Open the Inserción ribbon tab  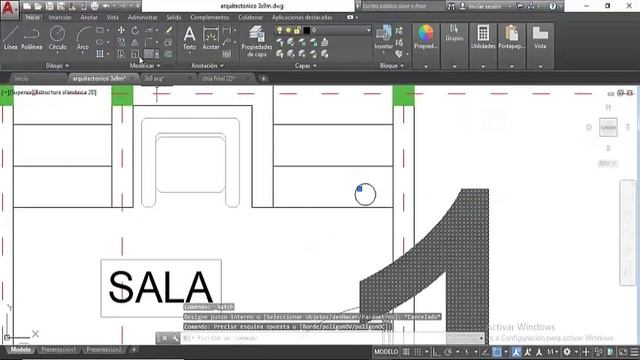tap(60, 18)
